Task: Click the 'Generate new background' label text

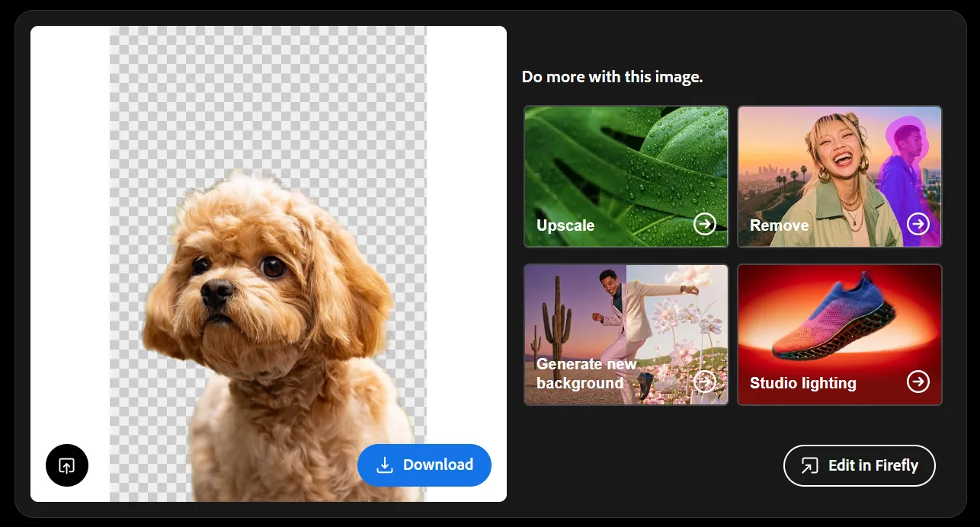Action: [x=586, y=373]
